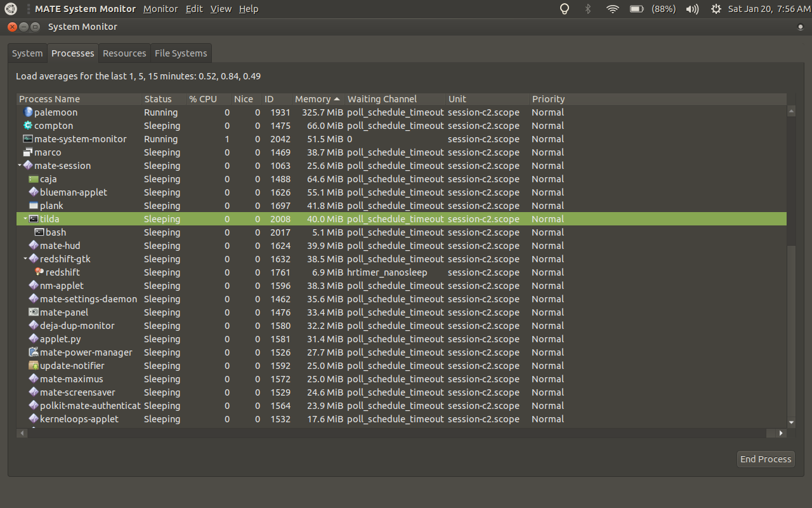812x508 pixels.
Task: Open the Ubuntu MATE logo menu
Action: 11,9
